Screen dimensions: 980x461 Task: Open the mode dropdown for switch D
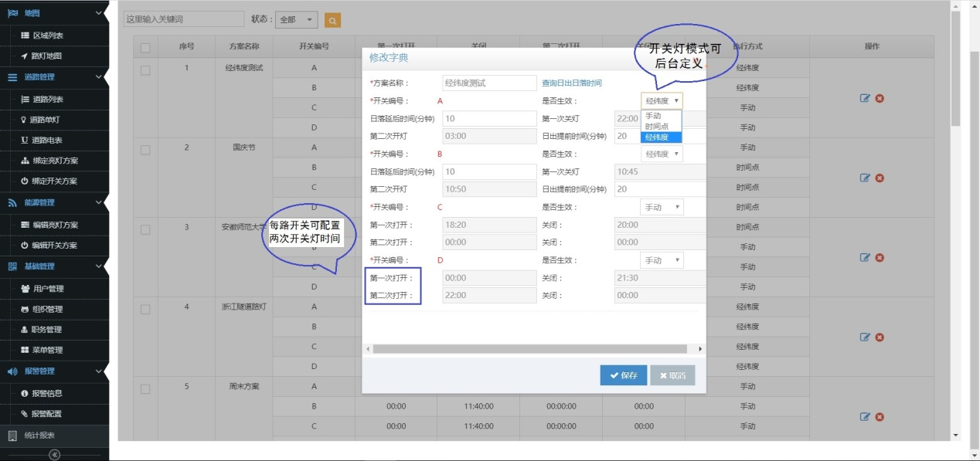(x=662, y=260)
